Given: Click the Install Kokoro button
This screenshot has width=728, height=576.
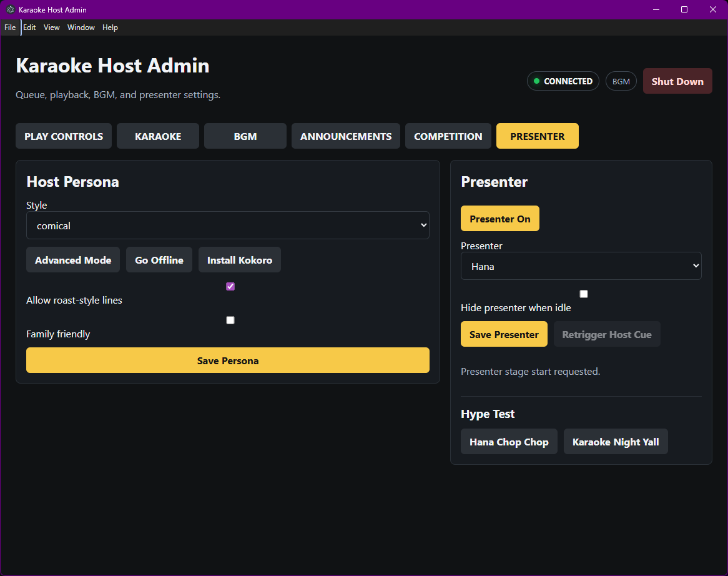Looking at the screenshot, I should [240, 260].
